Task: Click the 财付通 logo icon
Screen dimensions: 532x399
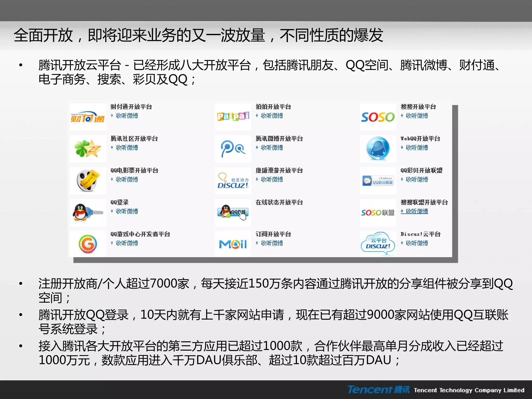Action: pyautogui.click(x=88, y=117)
